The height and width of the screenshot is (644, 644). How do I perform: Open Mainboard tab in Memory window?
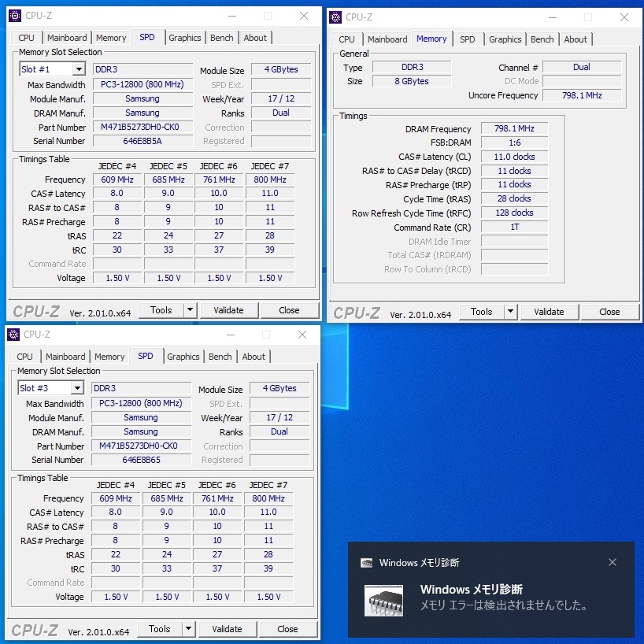point(387,39)
